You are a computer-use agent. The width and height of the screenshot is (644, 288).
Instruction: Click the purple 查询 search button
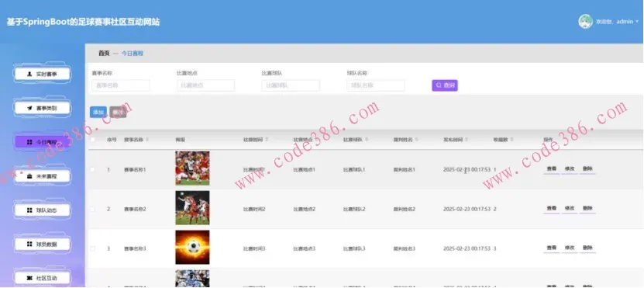(445, 85)
